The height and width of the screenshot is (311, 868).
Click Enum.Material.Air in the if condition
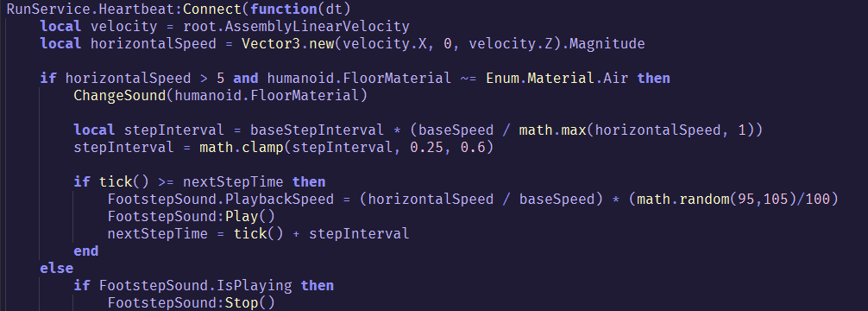tap(557, 78)
